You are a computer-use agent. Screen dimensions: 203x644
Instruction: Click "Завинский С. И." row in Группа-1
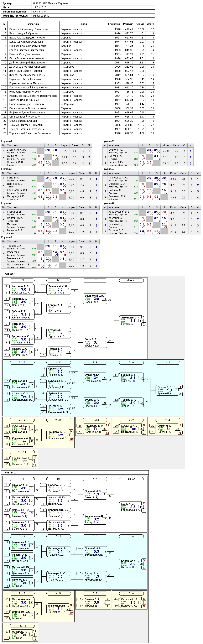47,151
